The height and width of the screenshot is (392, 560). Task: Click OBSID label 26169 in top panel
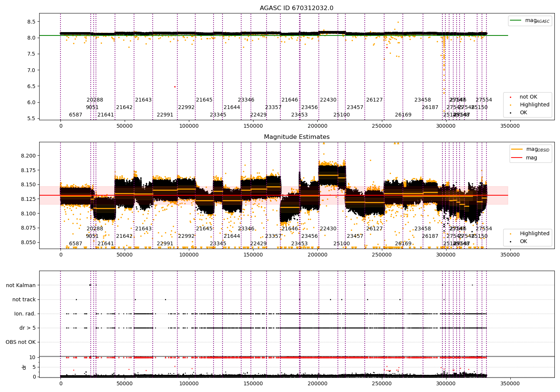click(x=403, y=115)
